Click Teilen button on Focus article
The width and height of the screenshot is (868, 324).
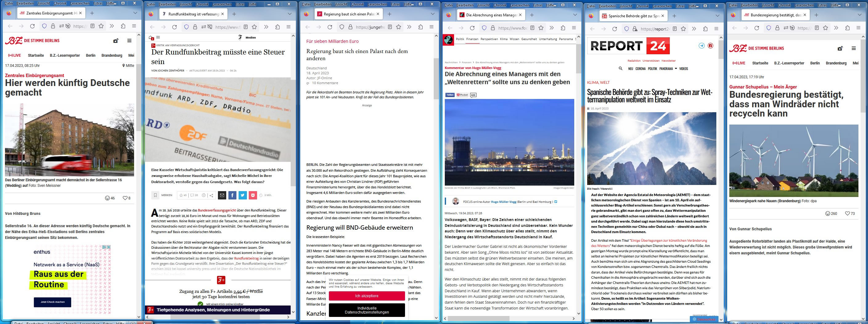coord(450,95)
